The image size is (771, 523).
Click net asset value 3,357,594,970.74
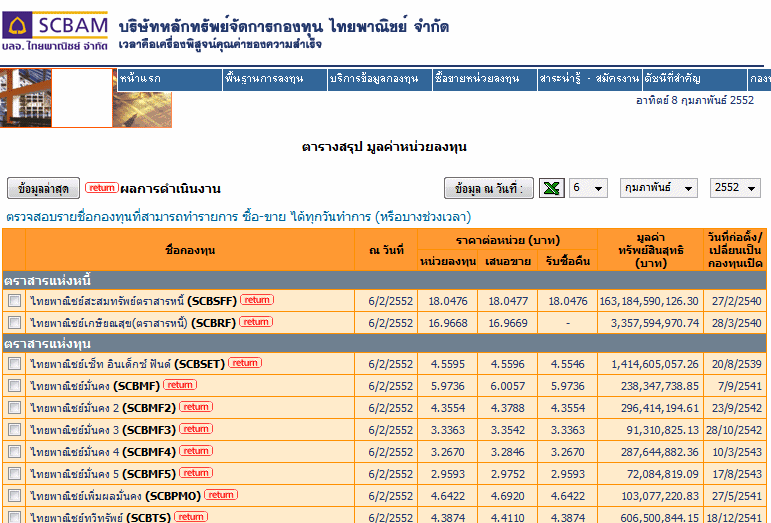[654, 323]
